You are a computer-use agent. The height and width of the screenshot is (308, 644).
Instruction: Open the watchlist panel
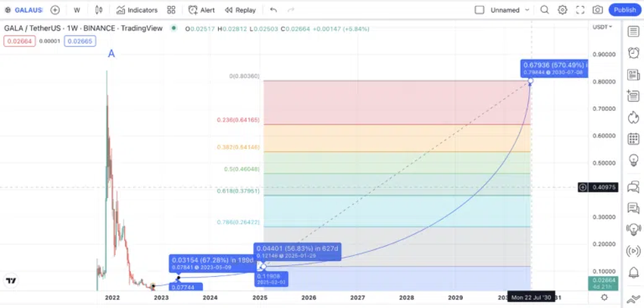633,31
